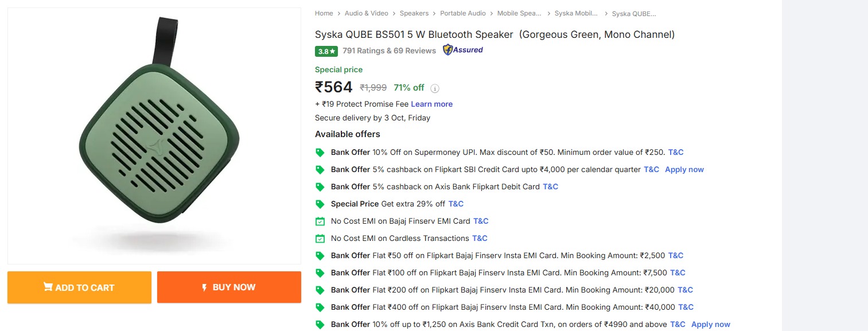Navigate to the Speakers breadcrumb

tap(414, 13)
